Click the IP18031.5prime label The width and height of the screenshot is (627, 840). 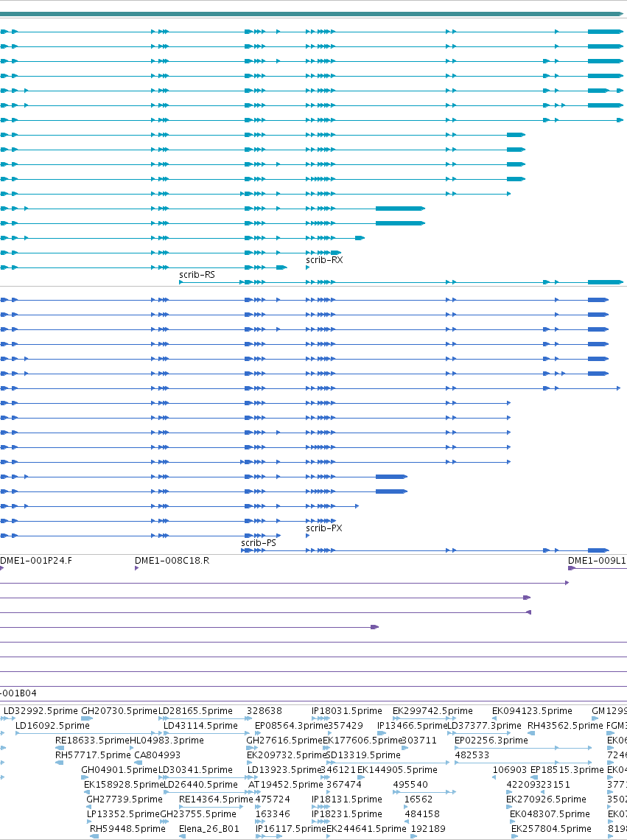(347, 711)
